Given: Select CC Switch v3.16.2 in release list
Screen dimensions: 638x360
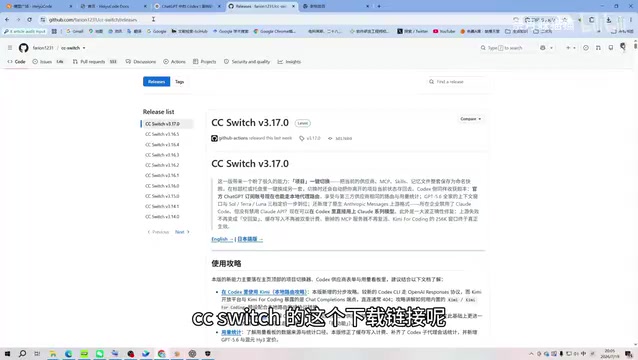Looking at the screenshot, I should pos(162,165).
